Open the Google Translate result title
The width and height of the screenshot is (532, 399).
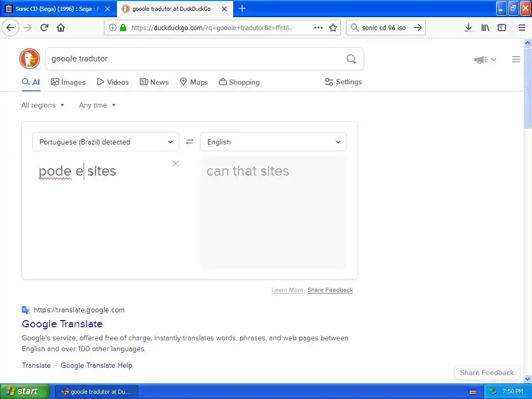(62, 324)
